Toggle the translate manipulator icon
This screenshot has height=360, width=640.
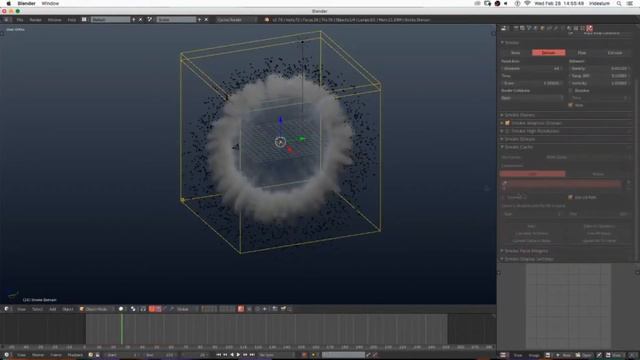coord(158,309)
